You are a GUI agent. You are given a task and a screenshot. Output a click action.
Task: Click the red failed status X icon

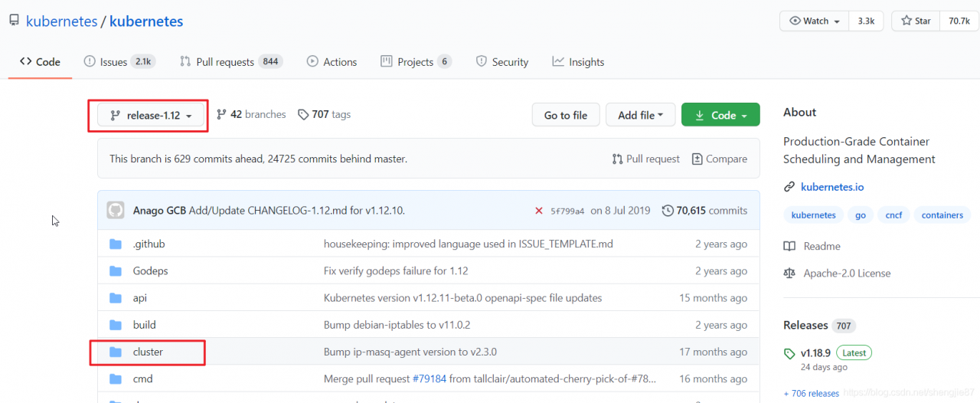[539, 211]
